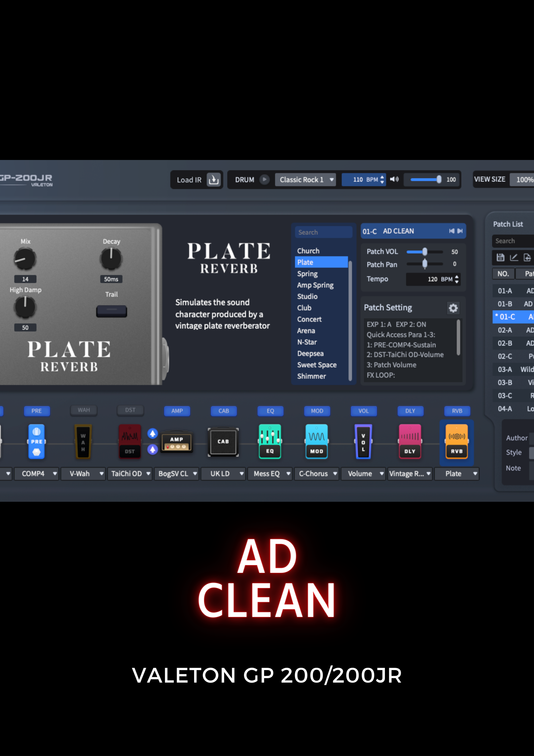Select the blue PRE pedal icon
534x756 pixels.
point(37,441)
